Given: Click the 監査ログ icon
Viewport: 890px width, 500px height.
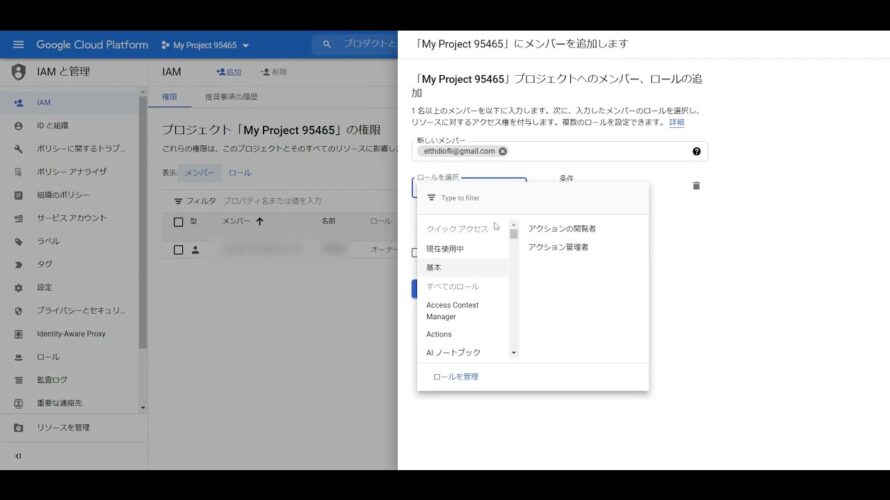Looking at the screenshot, I should [x=18, y=380].
